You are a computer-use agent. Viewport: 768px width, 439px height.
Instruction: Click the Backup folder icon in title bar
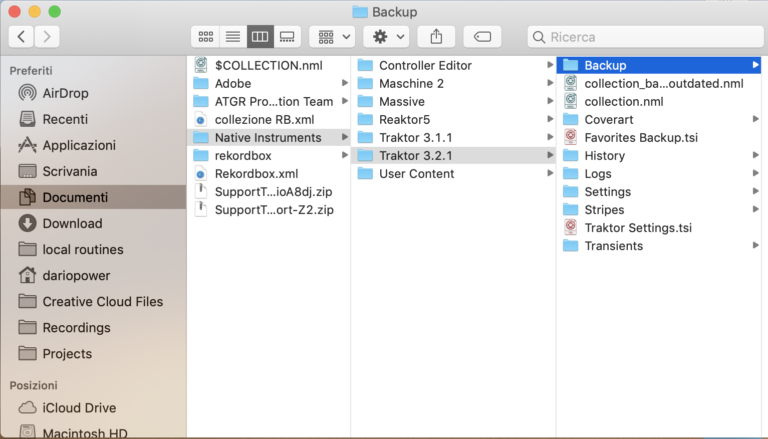[x=360, y=12]
